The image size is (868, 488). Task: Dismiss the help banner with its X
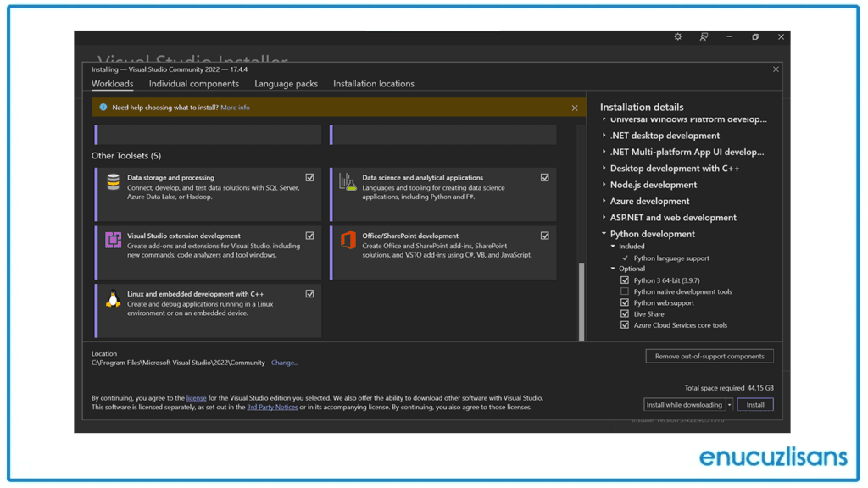point(575,108)
